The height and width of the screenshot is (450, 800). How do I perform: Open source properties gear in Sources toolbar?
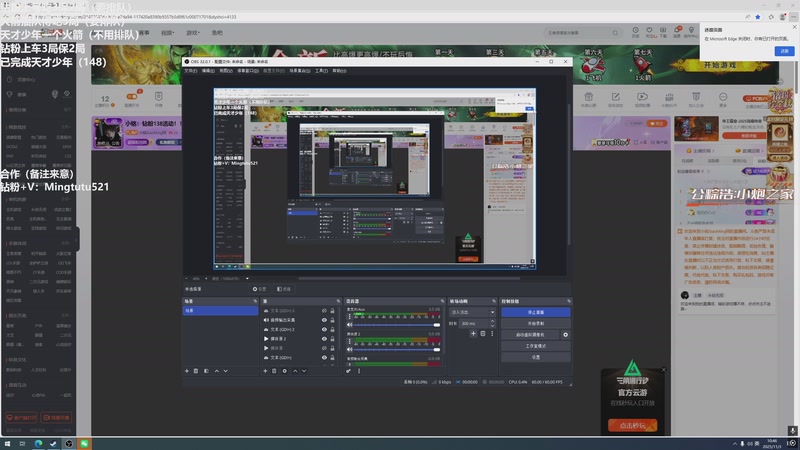click(285, 371)
